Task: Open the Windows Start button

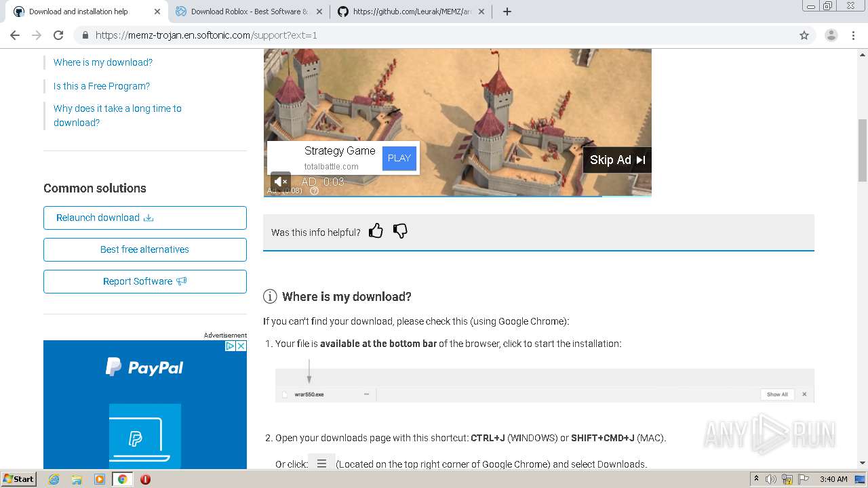Action: coord(19,479)
